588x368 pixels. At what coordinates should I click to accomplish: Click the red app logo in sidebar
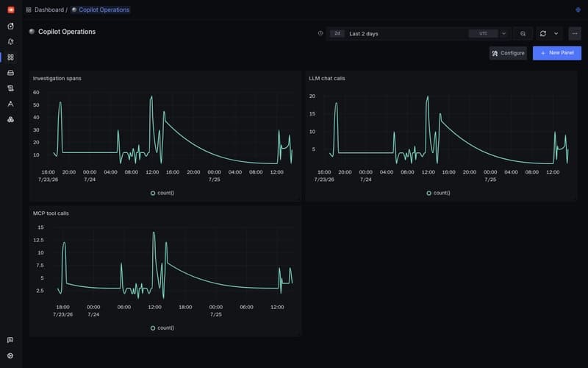point(10,10)
